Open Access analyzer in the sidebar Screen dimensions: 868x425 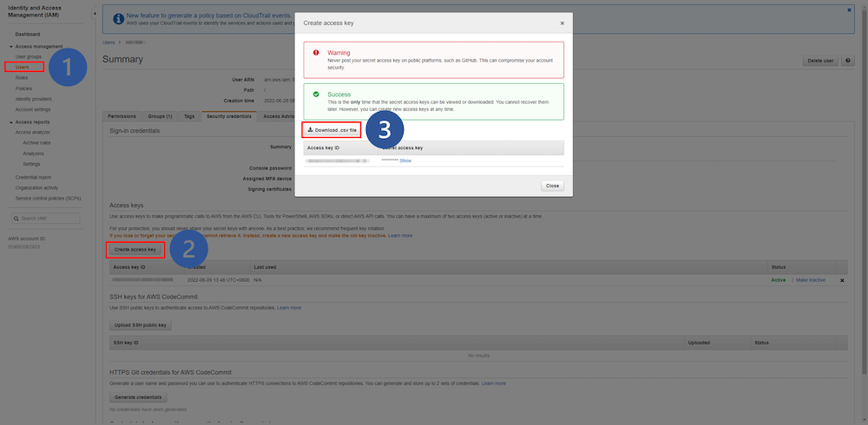33,132
